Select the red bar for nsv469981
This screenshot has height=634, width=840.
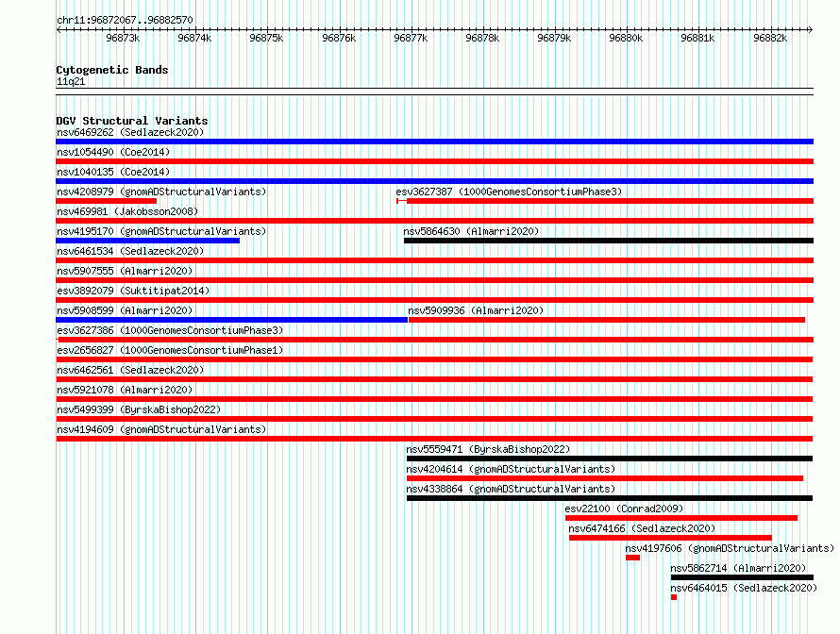(434, 221)
